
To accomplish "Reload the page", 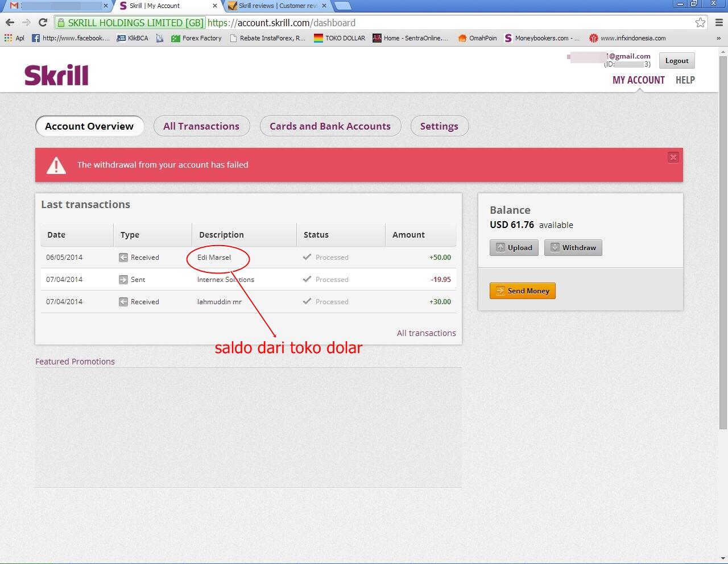I will (43, 23).
